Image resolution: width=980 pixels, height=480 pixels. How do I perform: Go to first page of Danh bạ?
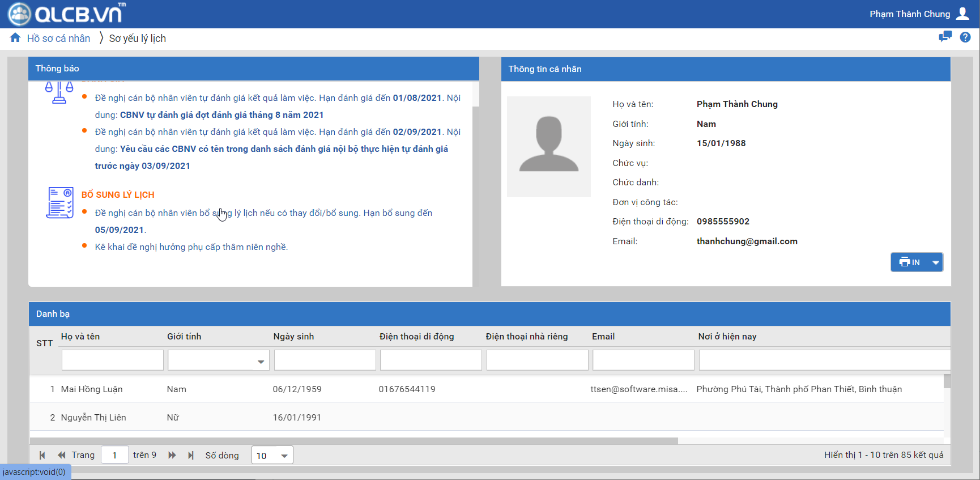(x=42, y=455)
